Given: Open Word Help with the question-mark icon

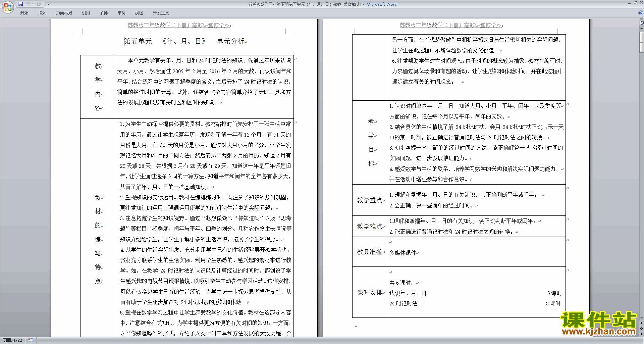Looking at the screenshot, I should coord(640,13).
